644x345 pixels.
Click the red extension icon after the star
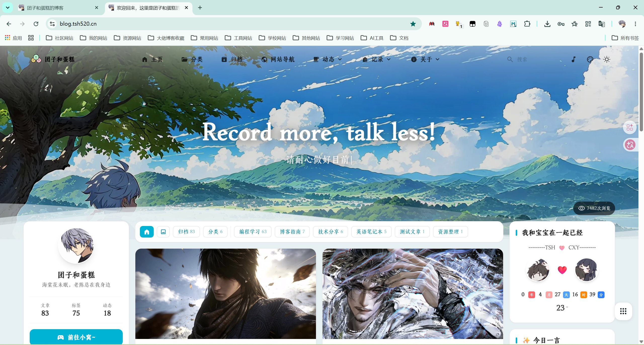pos(432,24)
